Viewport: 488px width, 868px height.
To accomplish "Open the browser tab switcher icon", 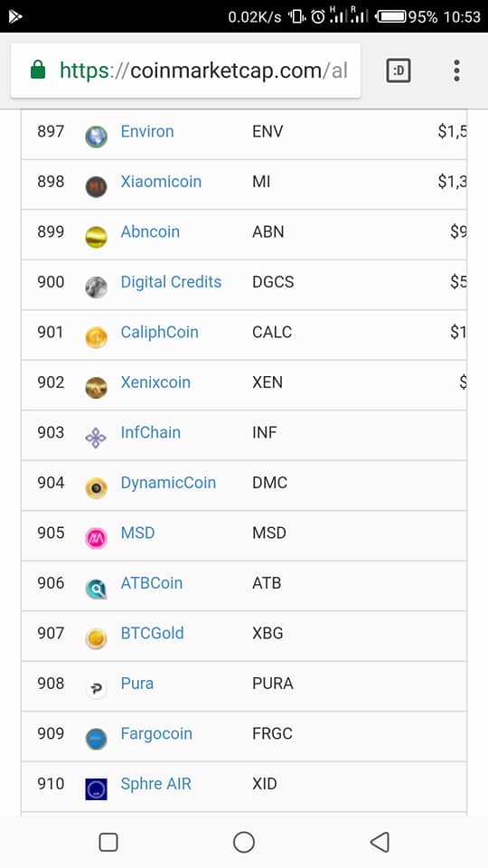I will coord(398,71).
